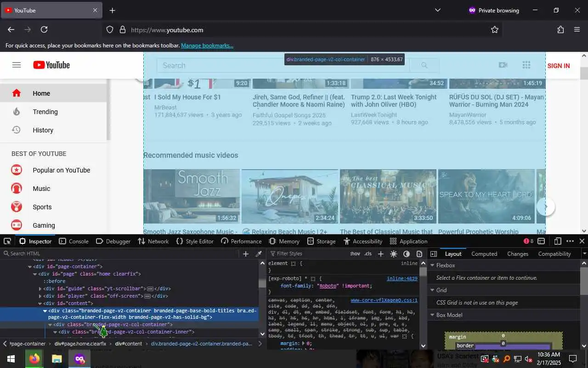This screenshot has width=588, height=368.
Task: Collapse the branded-page-v2-col-container-inner node
Action: tap(55, 332)
